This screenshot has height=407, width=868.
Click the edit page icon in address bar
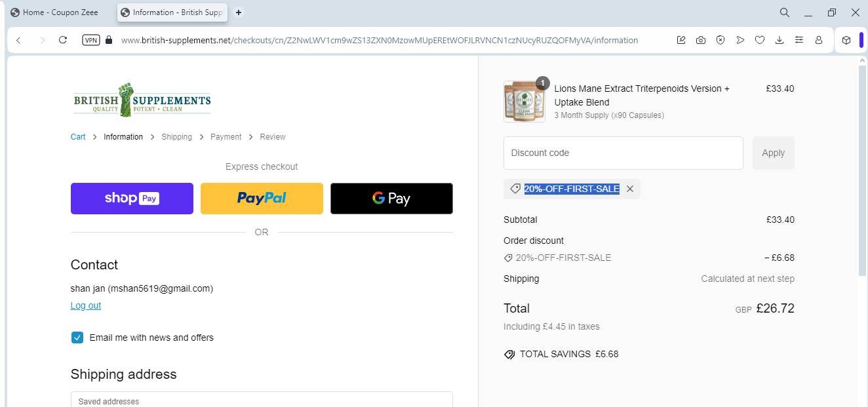point(681,40)
